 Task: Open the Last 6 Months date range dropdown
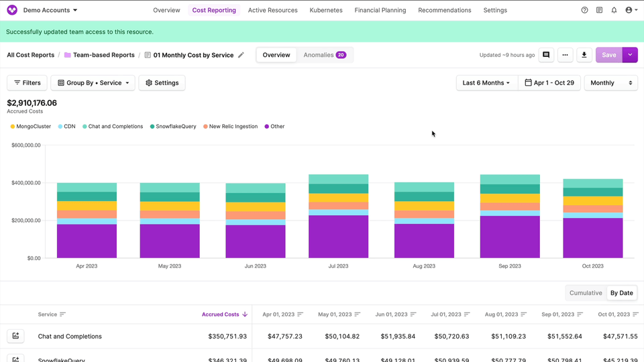pyautogui.click(x=486, y=83)
